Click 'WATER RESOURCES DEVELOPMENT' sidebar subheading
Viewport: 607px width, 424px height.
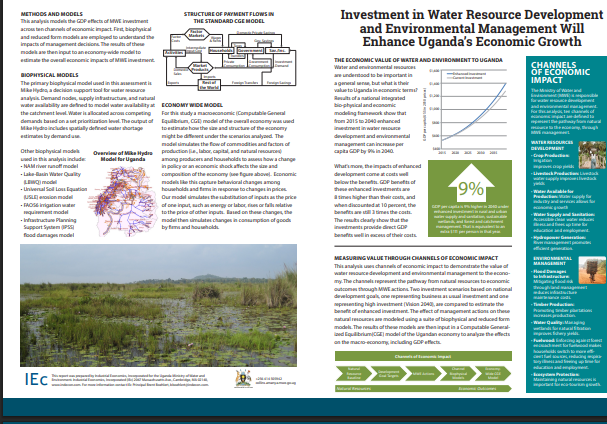(552, 145)
